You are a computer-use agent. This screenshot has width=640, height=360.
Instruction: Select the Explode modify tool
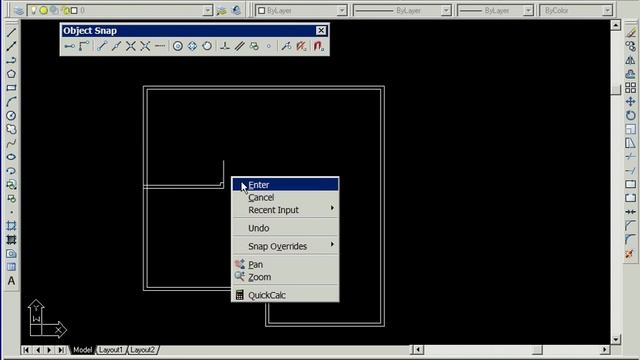630,254
